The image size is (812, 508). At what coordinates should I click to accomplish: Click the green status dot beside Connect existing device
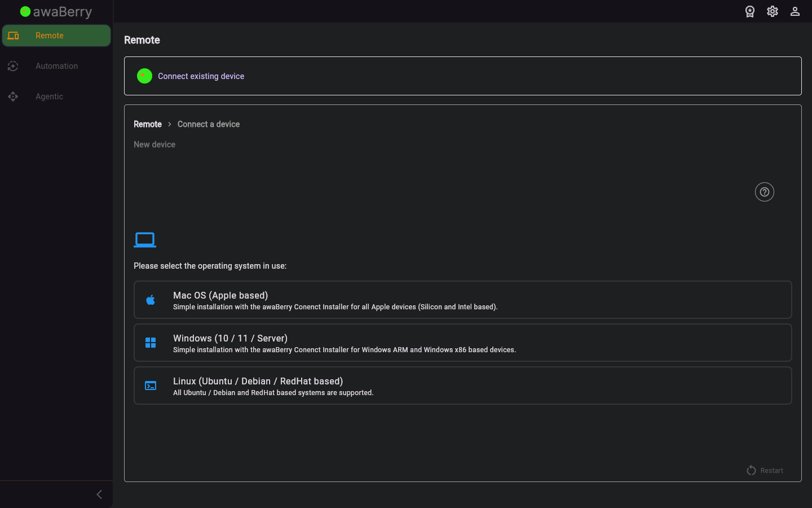coord(144,76)
